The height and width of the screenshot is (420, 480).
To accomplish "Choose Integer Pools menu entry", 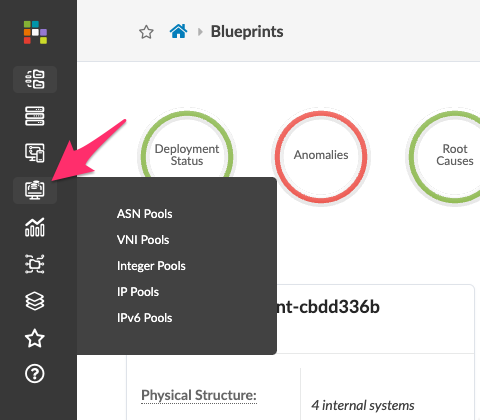I will click(x=151, y=266).
